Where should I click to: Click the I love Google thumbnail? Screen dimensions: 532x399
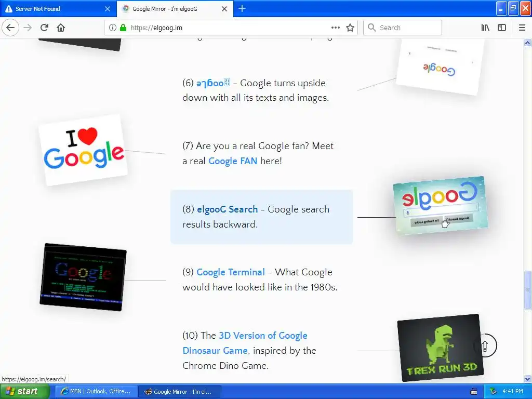pos(84,150)
